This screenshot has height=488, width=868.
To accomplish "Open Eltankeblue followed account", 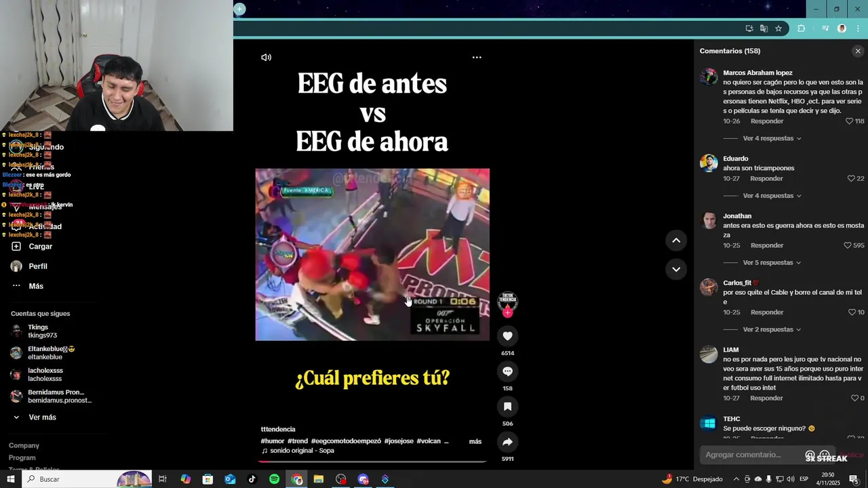I will pyautogui.click(x=43, y=353).
